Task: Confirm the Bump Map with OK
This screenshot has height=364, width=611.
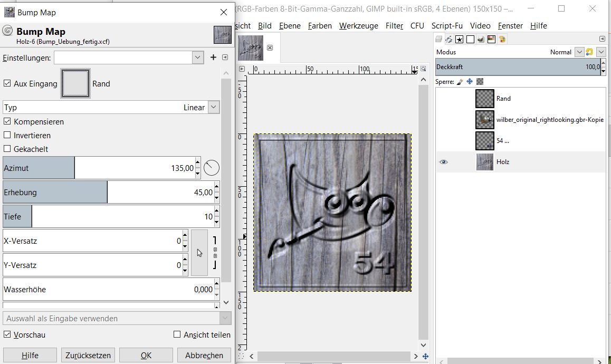Action: 146,355
